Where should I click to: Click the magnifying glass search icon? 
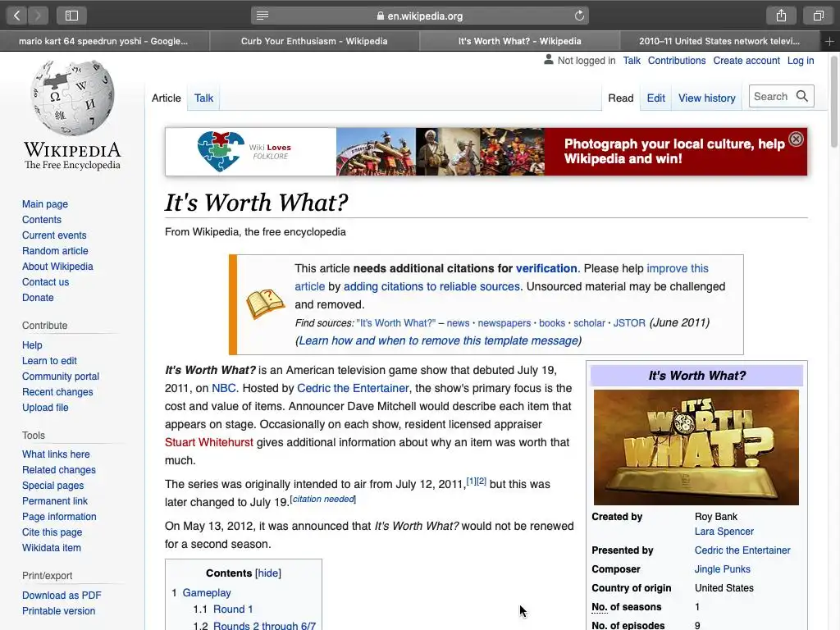click(x=802, y=96)
